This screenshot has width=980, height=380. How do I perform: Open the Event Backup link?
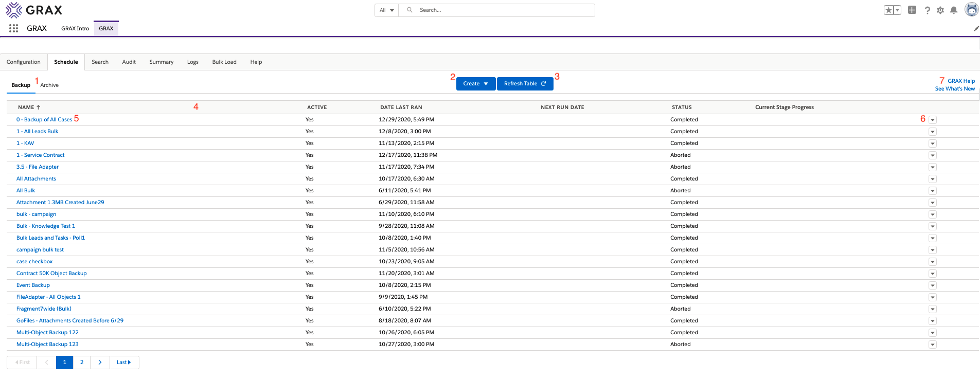(33, 285)
